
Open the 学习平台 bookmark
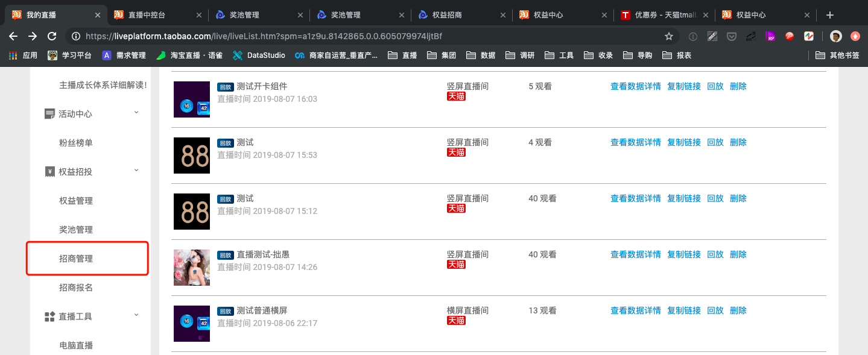point(70,55)
